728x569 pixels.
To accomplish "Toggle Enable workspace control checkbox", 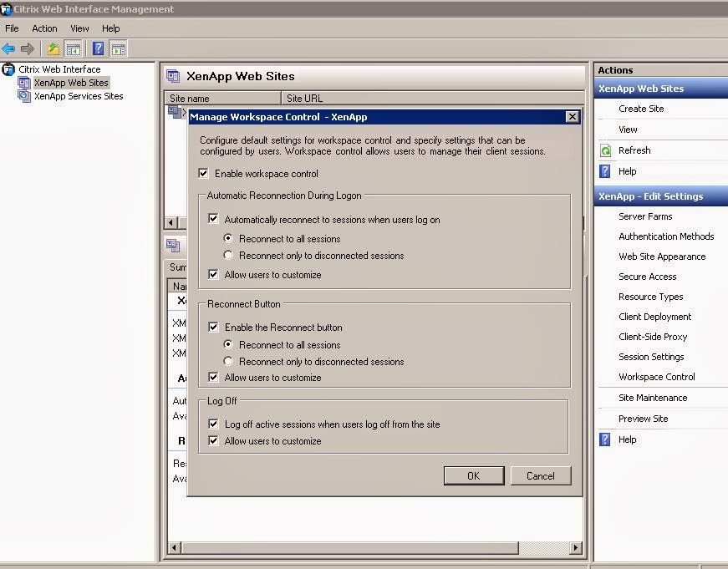I will [203, 173].
